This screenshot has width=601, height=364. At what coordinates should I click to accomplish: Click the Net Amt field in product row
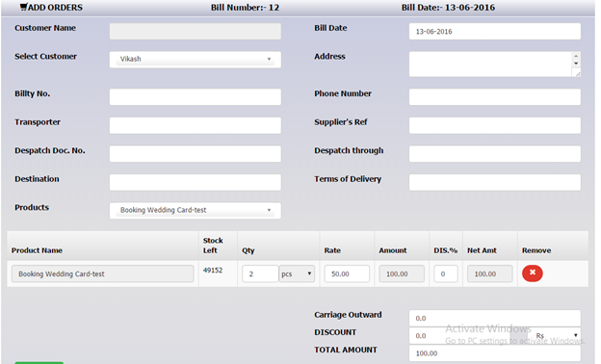(x=490, y=273)
